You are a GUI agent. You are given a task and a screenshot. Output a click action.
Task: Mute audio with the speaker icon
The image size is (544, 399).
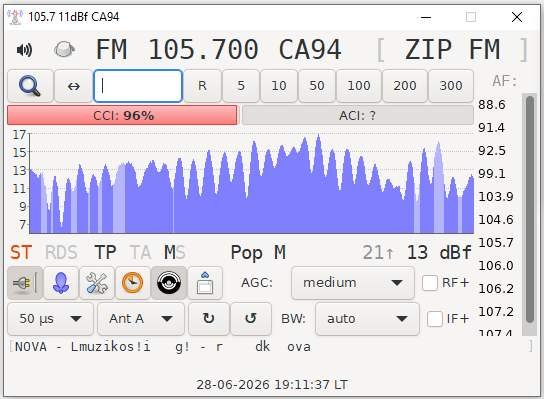coord(24,50)
